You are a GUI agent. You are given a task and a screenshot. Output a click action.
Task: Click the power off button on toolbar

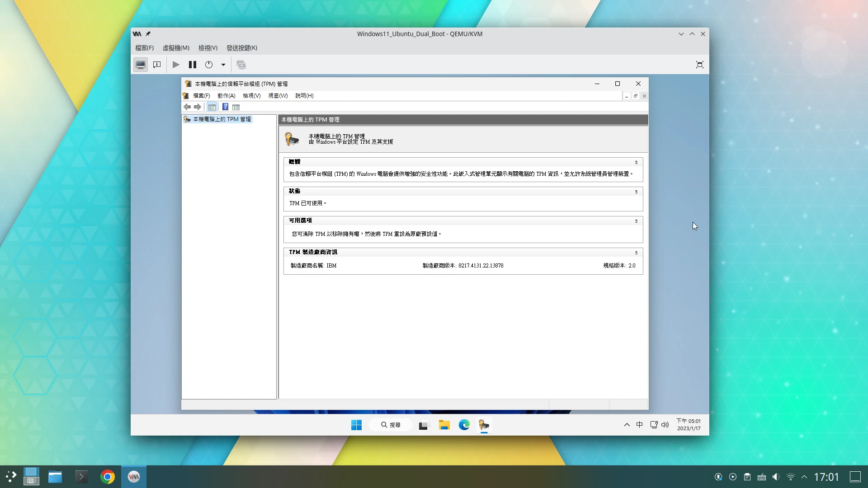click(x=208, y=64)
